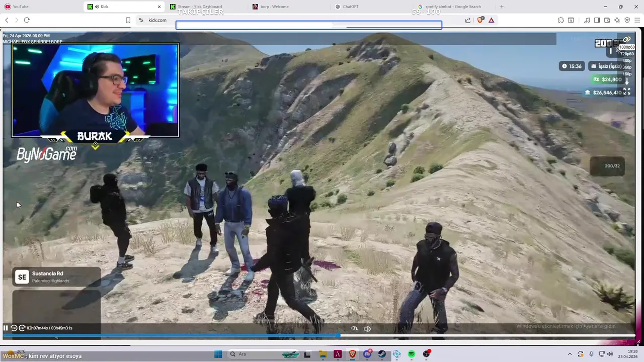Share this page with share icon

point(468,20)
